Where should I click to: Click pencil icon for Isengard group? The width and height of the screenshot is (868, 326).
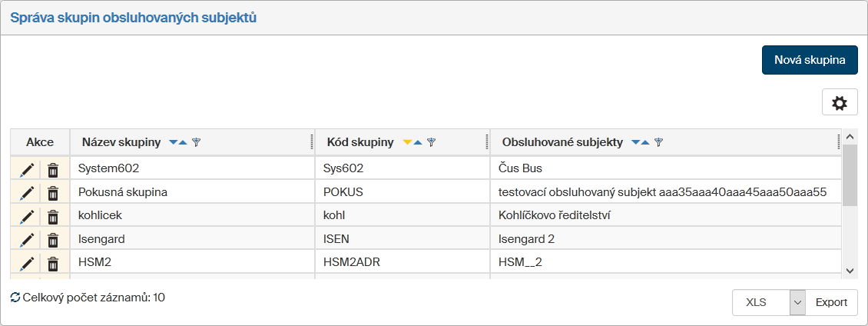pos(27,240)
